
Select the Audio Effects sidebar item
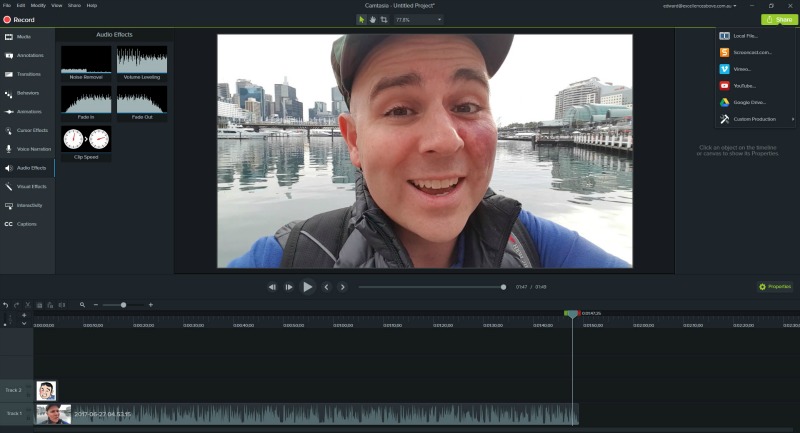27,168
